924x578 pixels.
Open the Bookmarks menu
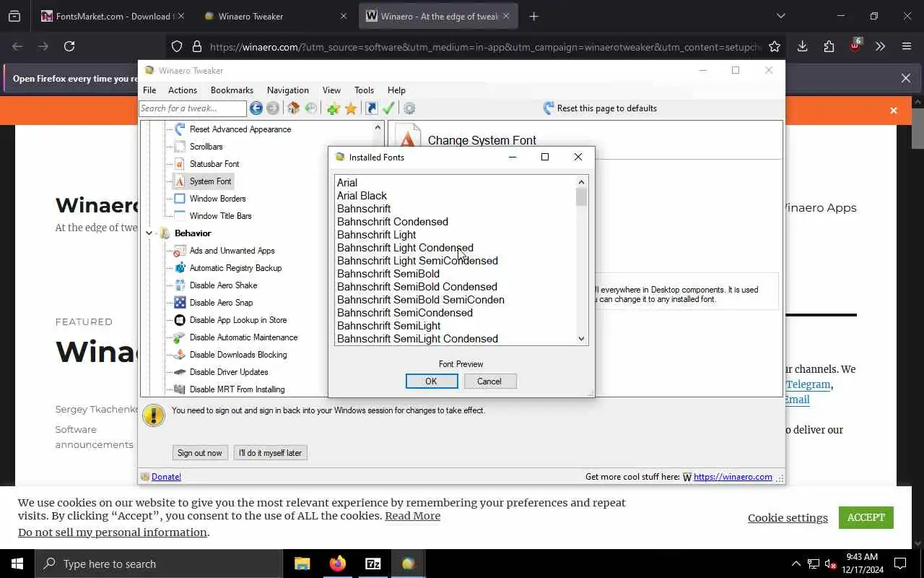(232, 90)
